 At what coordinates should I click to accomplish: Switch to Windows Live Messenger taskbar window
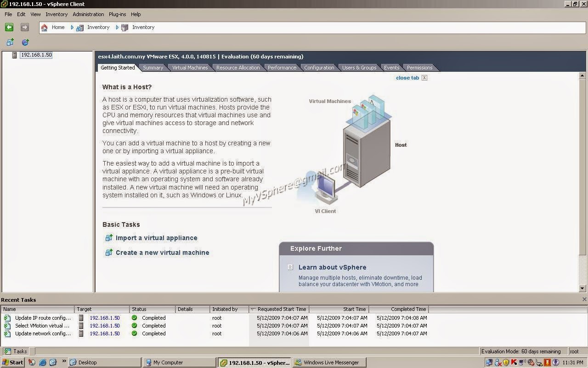[x=329, y=362]
